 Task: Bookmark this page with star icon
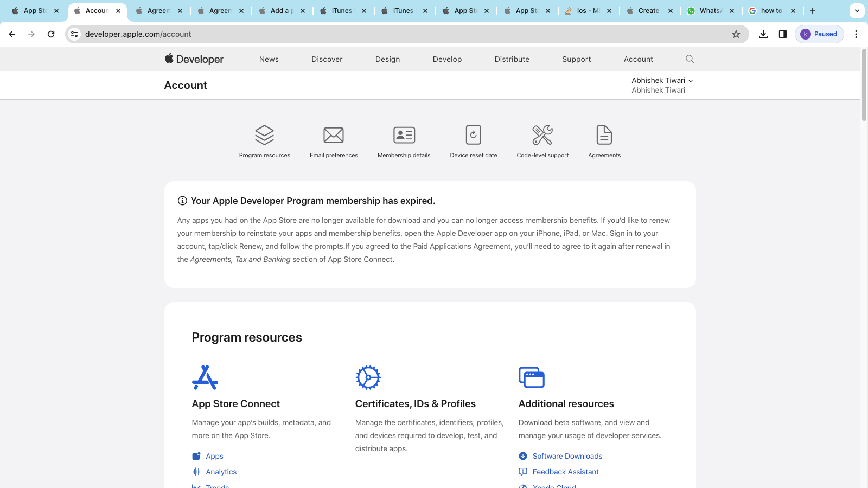tap(736, 34)
